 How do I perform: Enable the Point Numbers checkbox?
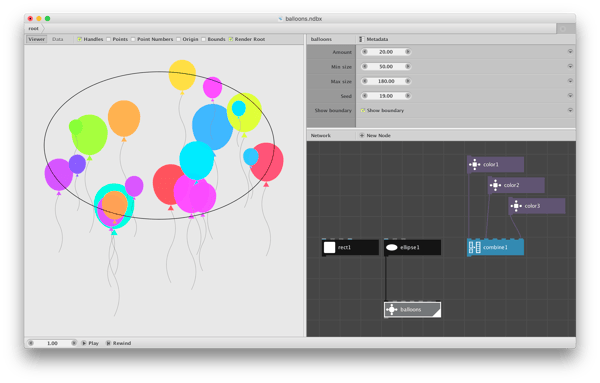(x=133, y=39)
